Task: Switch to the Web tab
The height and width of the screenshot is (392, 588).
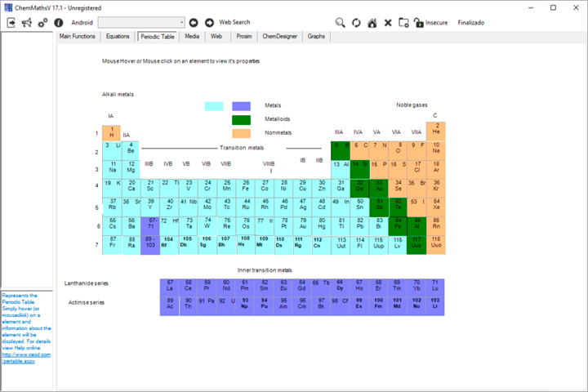Action: point(216,37)
